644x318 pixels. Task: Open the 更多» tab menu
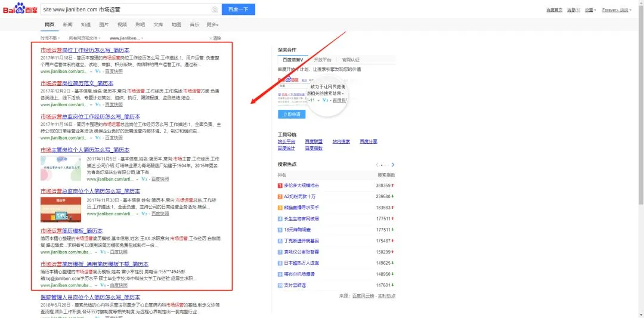click(212, 24)
